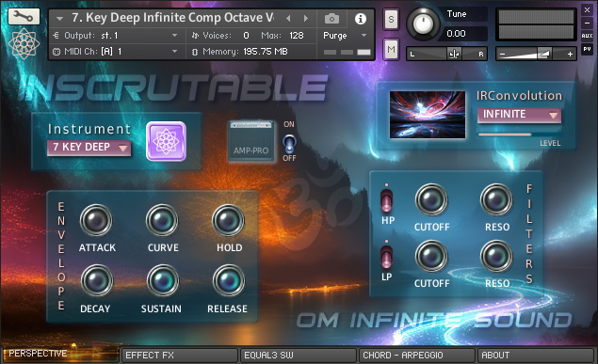
Task: Open the ABOUT page
Action: pos(536,356)
